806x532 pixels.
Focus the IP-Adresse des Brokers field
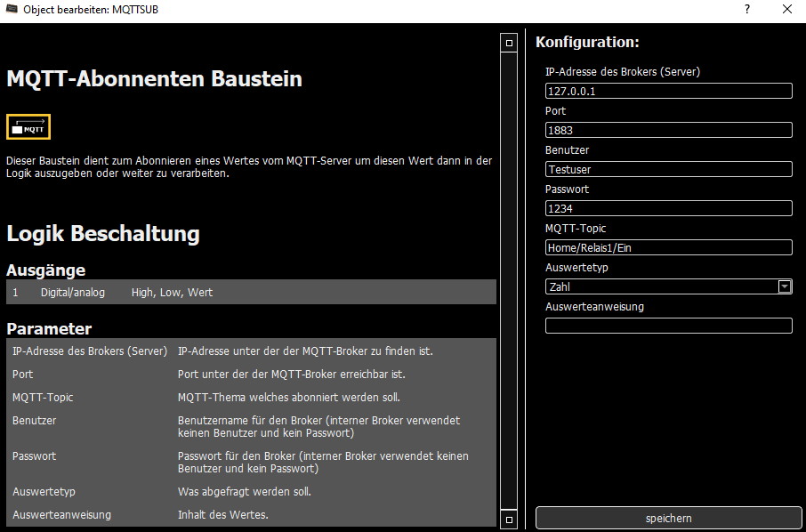pyautogui.click(x=668, y=91)
